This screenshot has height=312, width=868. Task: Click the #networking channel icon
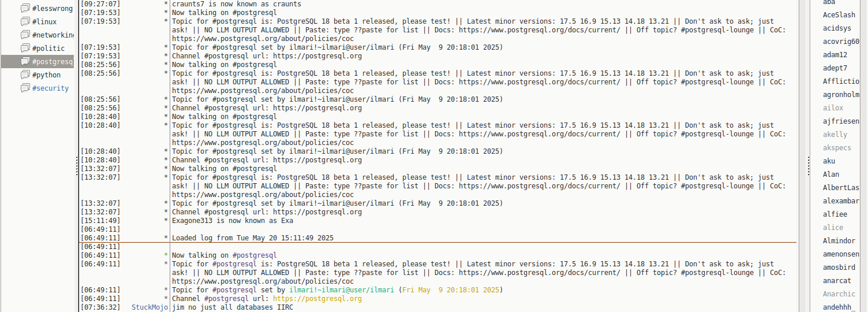tap(25, 35)
